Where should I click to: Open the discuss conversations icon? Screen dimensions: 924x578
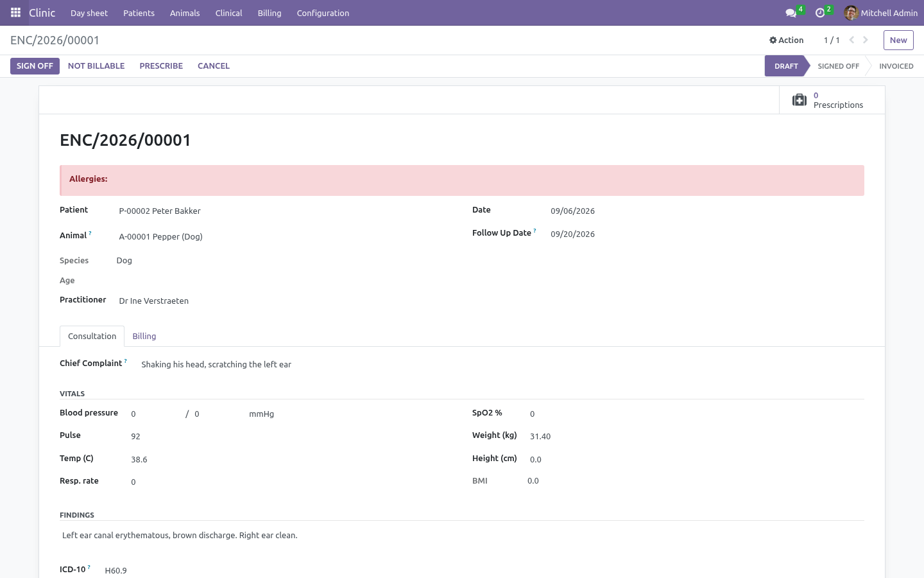coord(791,13)
